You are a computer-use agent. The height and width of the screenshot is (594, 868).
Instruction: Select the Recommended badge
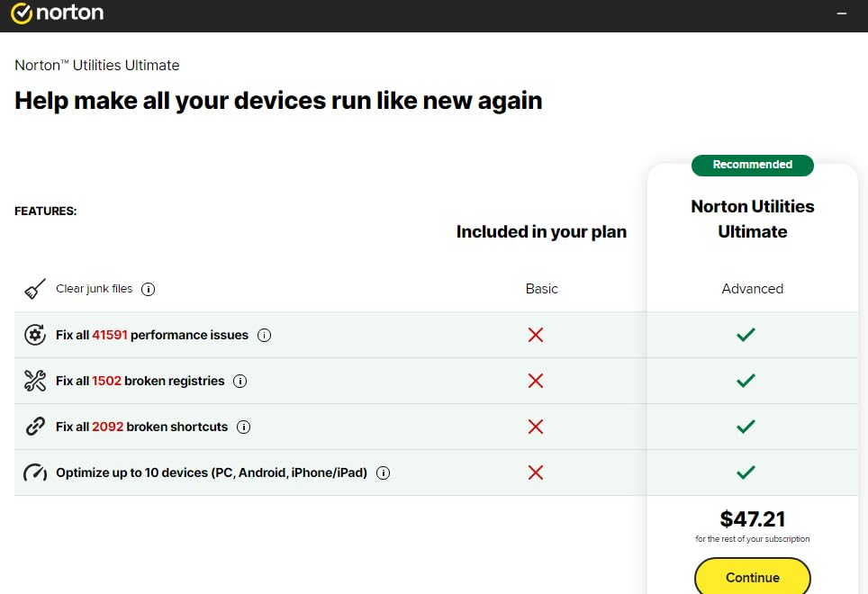(752, 165)
